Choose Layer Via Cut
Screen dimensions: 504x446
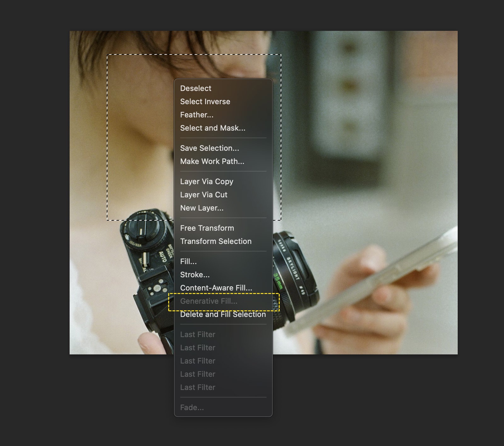pyautogui.click(x=203, y=195)
